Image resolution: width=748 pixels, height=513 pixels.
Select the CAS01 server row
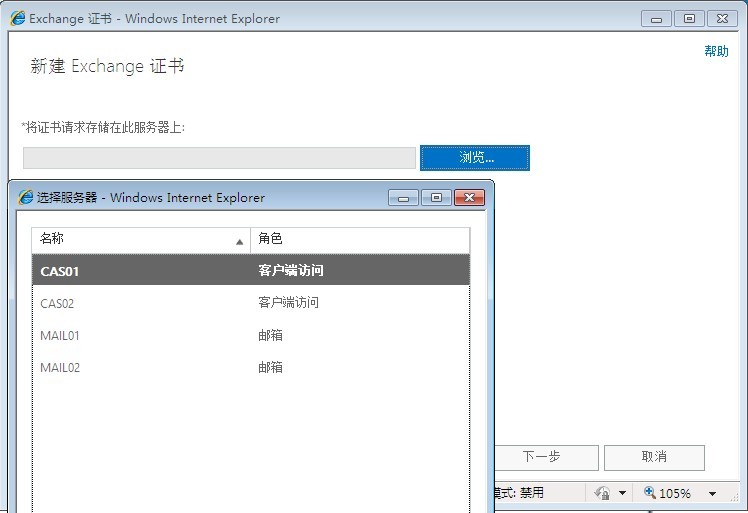[x=250, y=270]
